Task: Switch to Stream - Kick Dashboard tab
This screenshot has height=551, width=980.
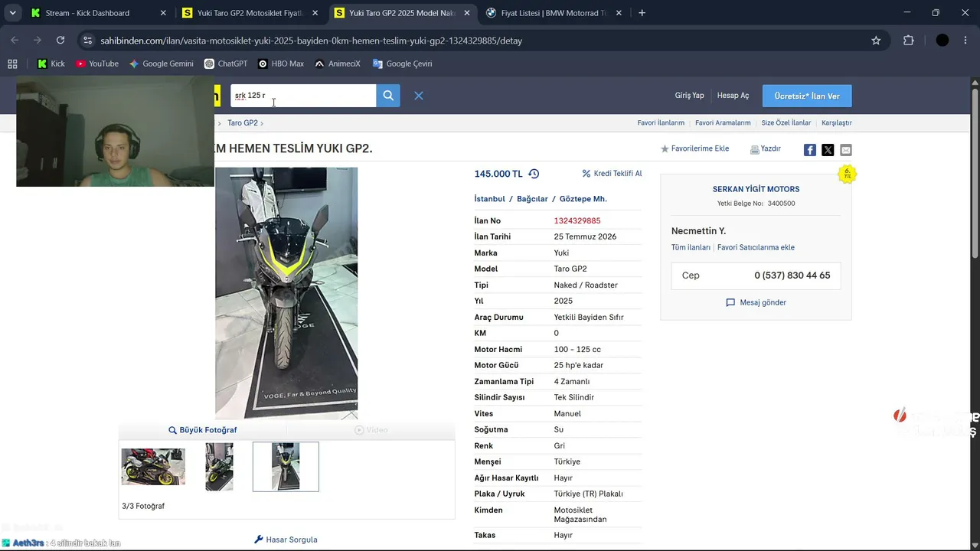Action: pyautogui.click(x=99, y=13)
